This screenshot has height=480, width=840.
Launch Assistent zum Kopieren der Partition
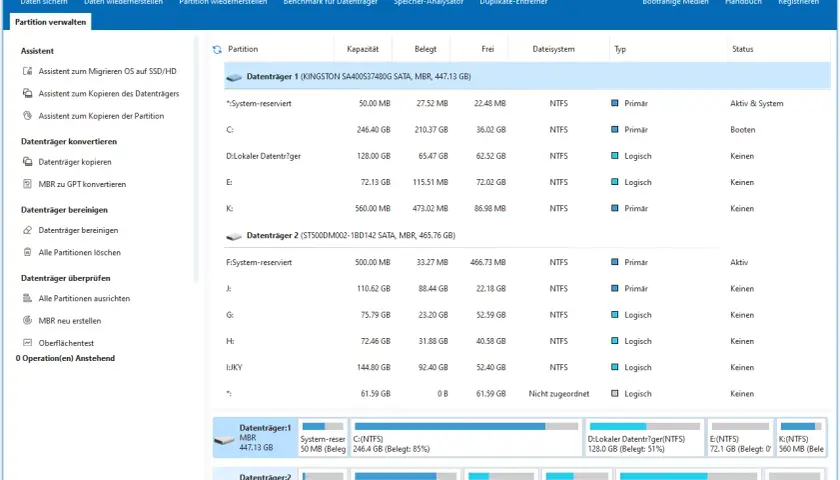101,116
